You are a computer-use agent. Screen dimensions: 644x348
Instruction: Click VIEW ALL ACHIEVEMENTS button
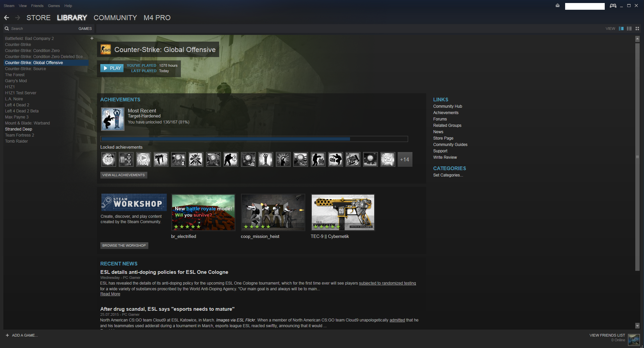[123, 175]
